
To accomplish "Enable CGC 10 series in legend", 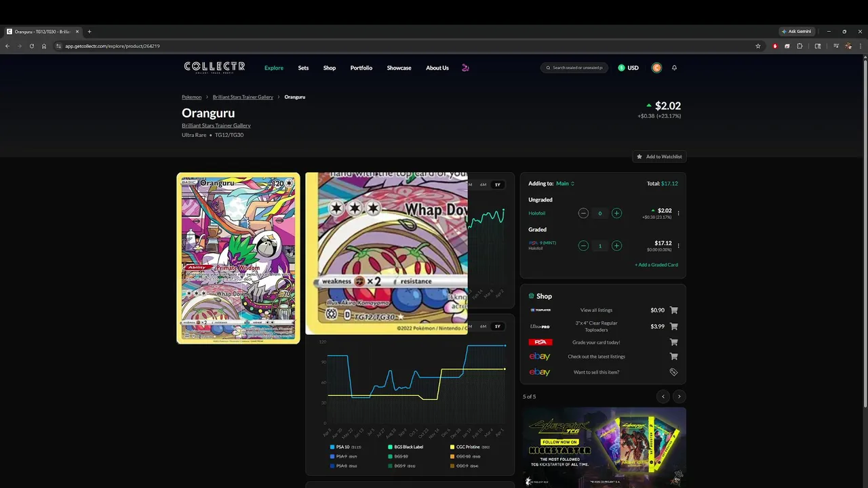I will click(x=465, y=457).
